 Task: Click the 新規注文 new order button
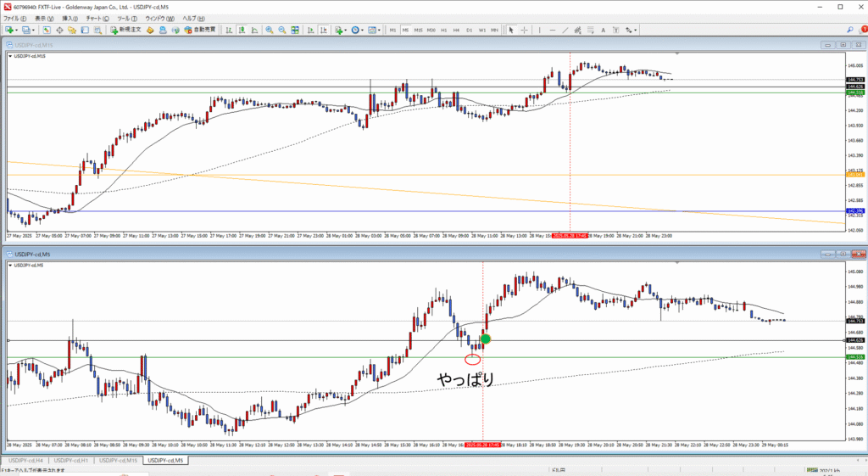[125, 30]
